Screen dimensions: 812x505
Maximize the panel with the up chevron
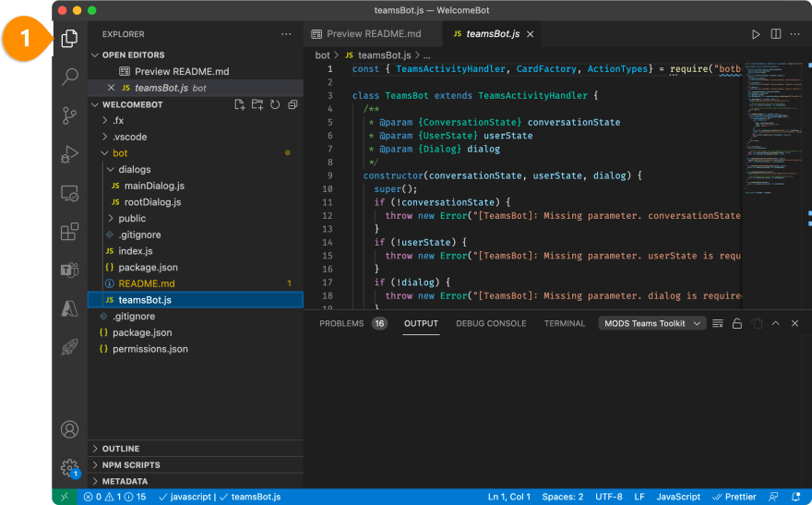coord(776,323)
